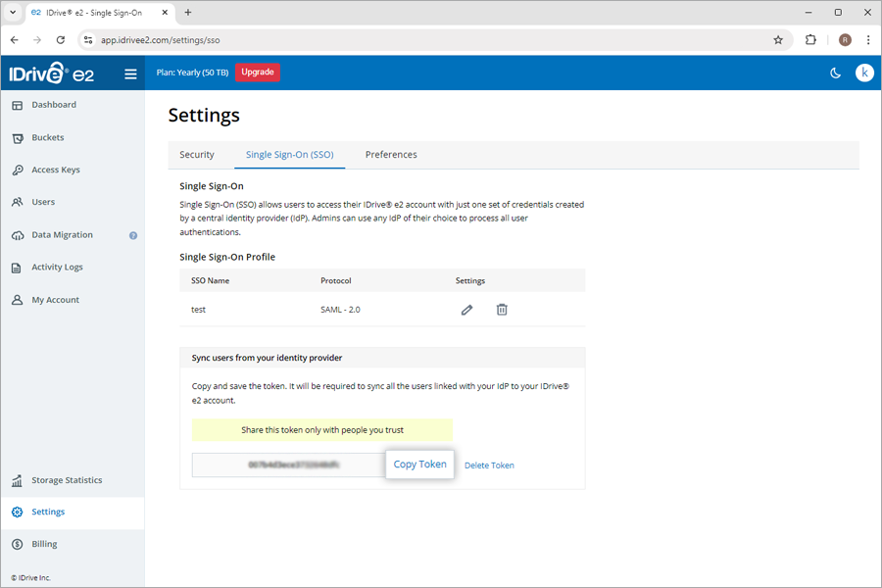Click the Plan: Yearly (50 TB) text
Screen dimensions: 882x588
pyautogui.click(x=192, y=73)
